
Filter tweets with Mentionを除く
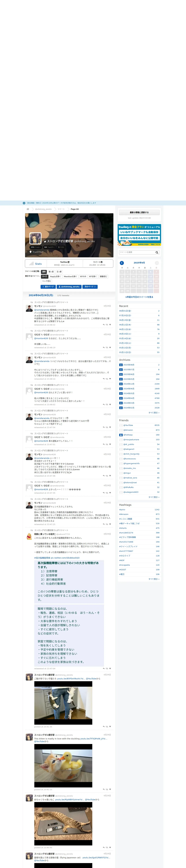click(71, 276)
